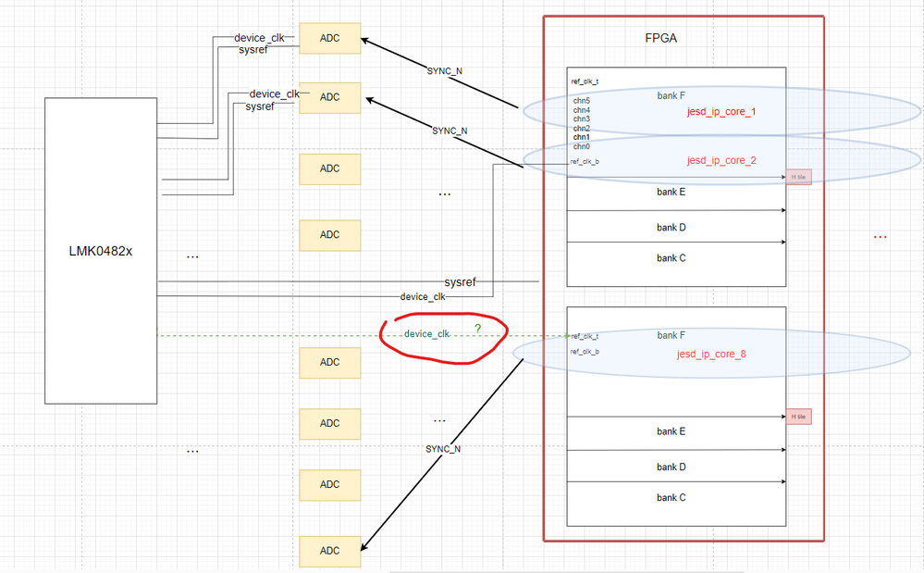Click bank C label in lower block

click(671, 497)
